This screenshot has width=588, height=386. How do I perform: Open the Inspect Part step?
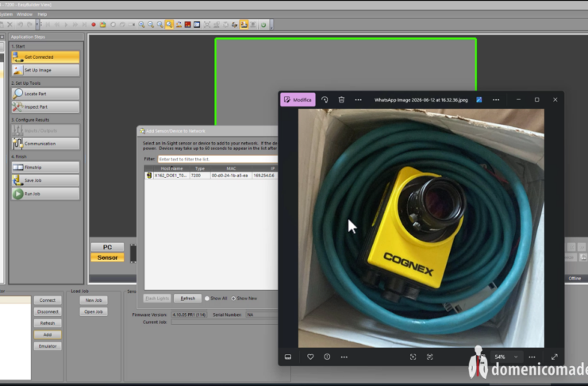pyautogui.click(x=45, y=106)
